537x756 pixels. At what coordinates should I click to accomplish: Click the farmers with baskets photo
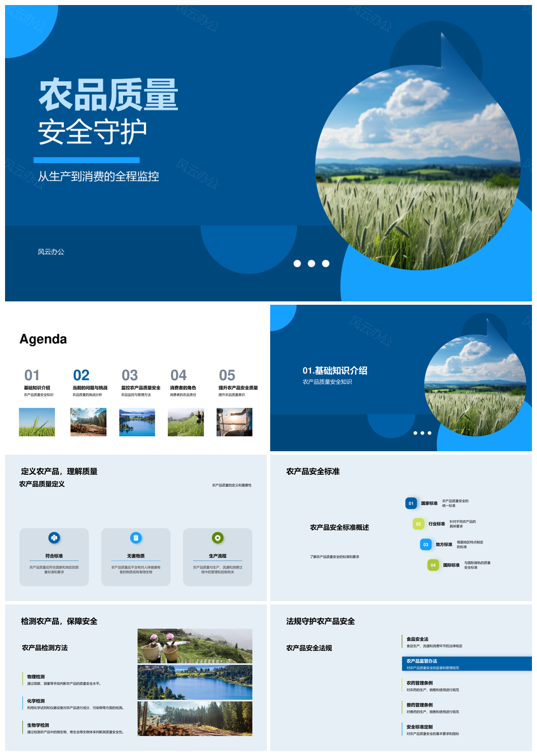coord(195,646)
